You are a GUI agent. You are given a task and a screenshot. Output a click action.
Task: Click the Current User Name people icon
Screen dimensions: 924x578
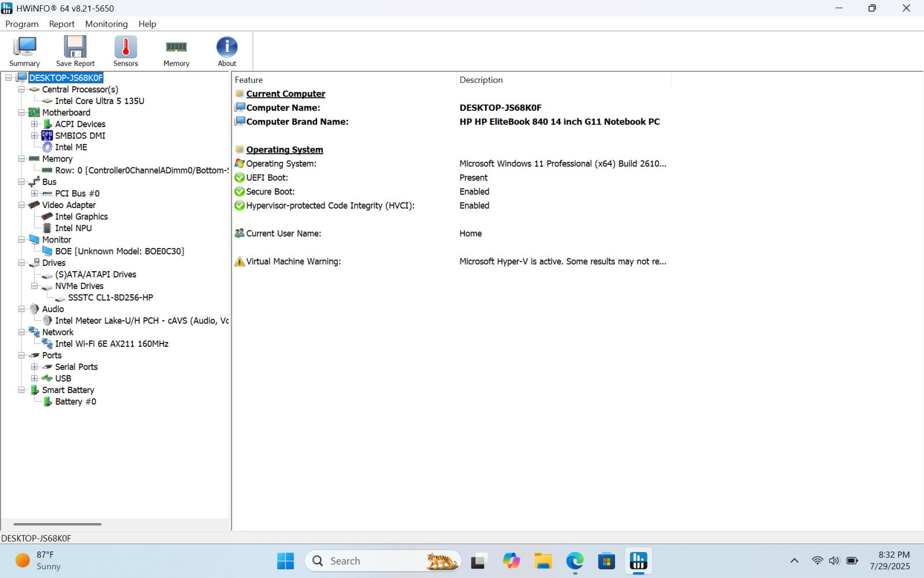point(240,234)
